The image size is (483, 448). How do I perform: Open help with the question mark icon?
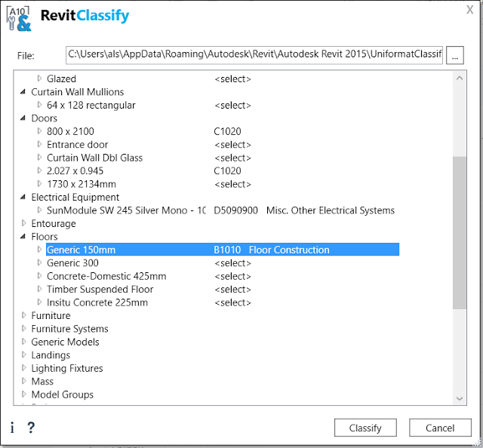tap(31, 428)
